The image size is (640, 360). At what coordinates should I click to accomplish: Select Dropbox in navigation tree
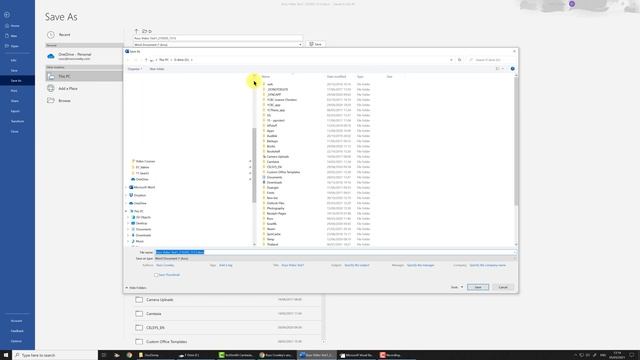coord(140,195)
